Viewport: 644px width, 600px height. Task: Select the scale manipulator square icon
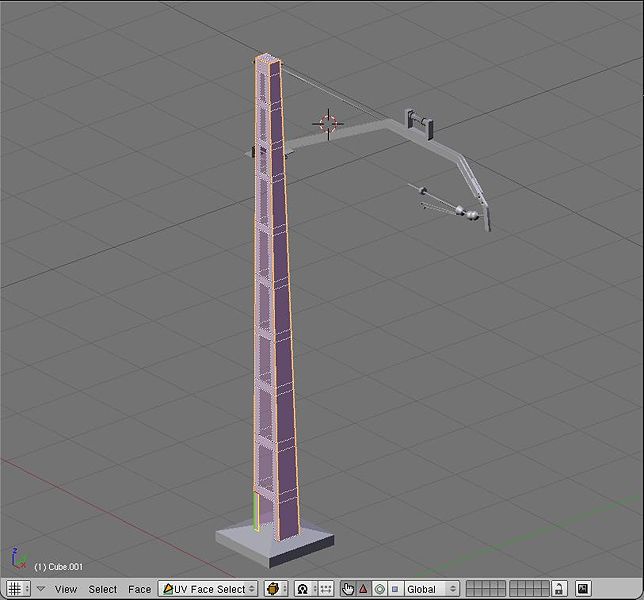tap(395, 589)
